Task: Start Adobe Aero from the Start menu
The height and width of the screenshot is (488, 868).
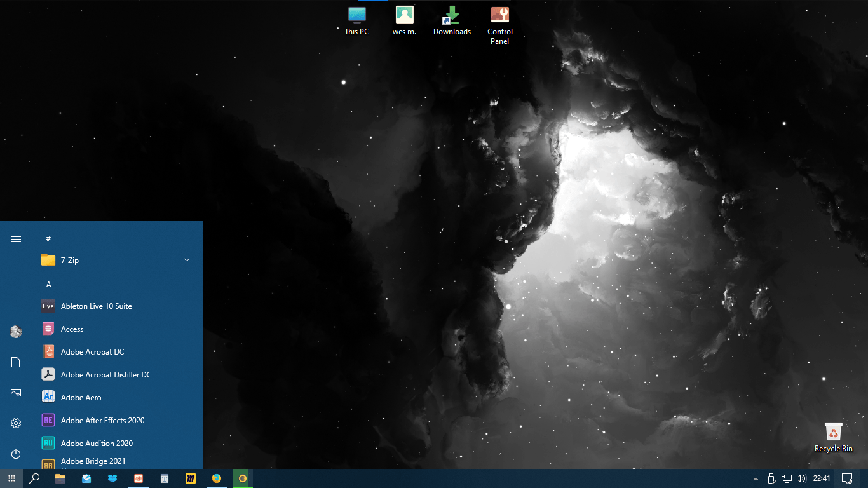Action: pyautogui.click(x=81, y=398)
